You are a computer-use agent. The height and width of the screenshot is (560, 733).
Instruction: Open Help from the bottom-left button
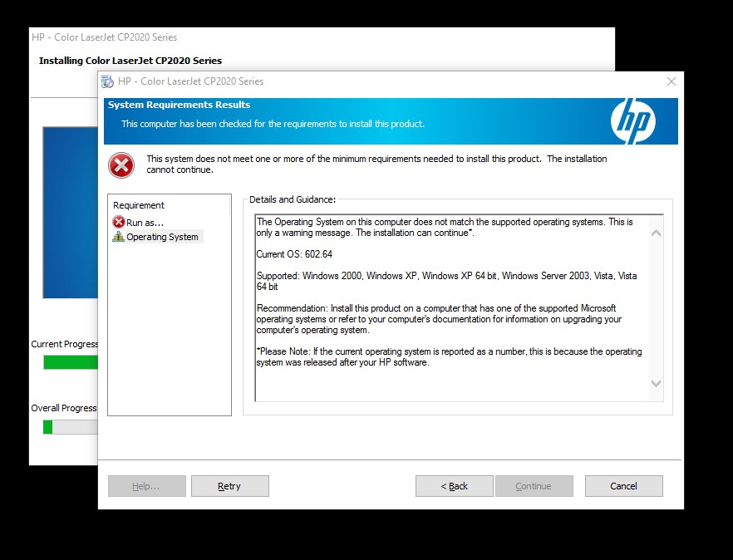146,486
